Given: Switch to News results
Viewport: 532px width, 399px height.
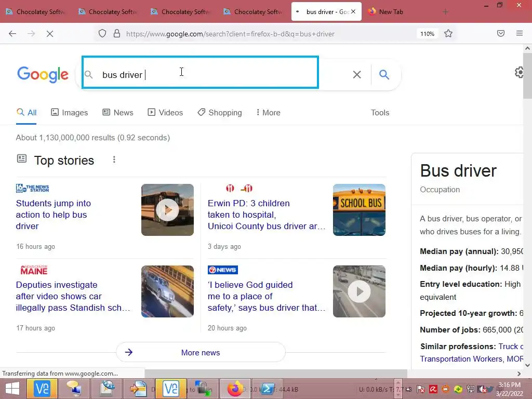Looking at the screenshot, I should pyautogui.click(x=118, y=113).
